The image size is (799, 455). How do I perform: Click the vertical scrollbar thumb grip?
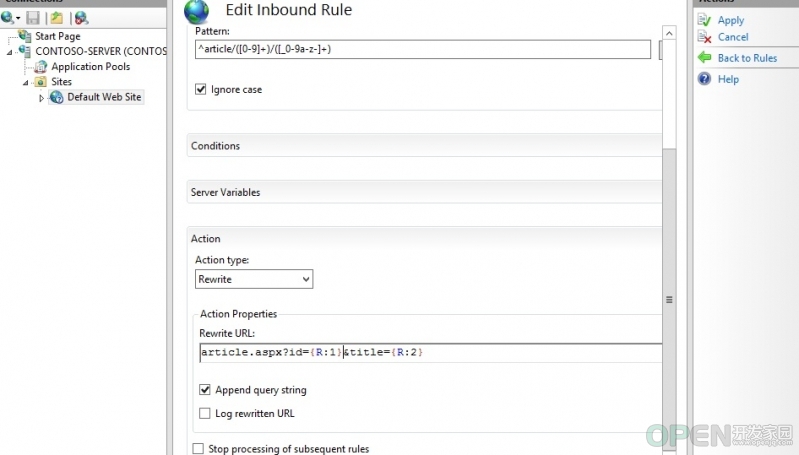pyautogui.click(x=669, y=300)
